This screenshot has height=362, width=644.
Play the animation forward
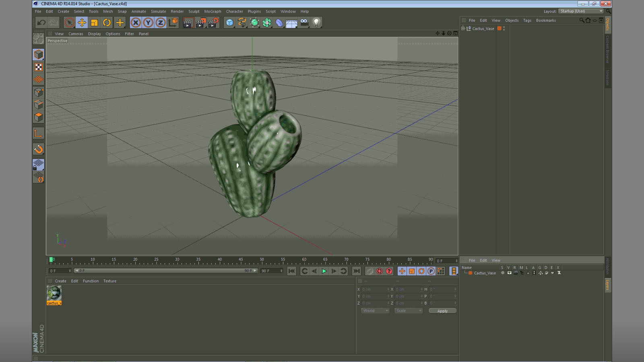pyautogui.click(x=324, y=271)
